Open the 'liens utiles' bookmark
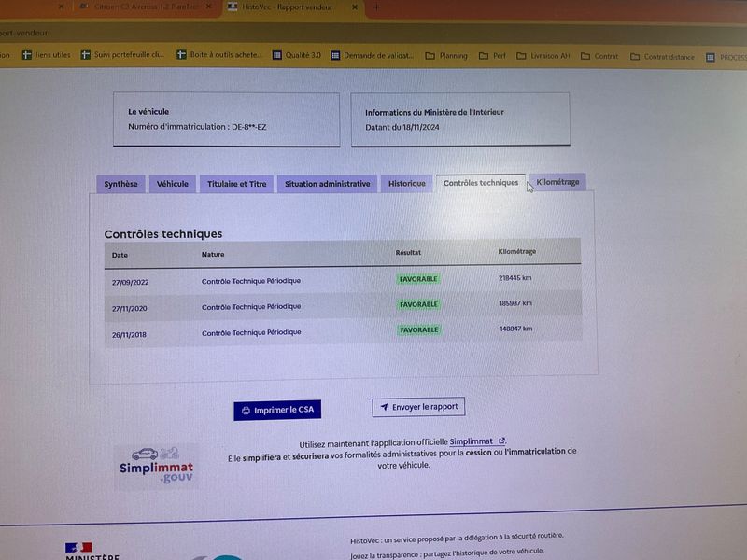747x560 pixels. coord(46,55)
